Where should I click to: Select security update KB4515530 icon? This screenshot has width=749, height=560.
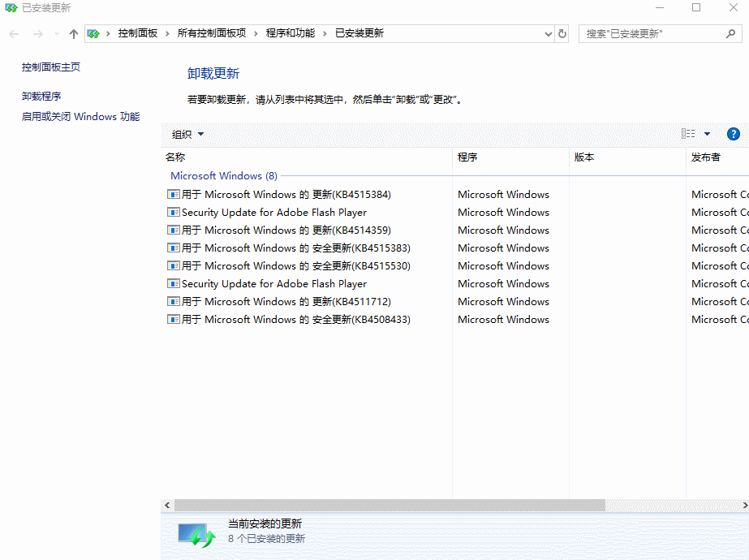pos(174,265)
